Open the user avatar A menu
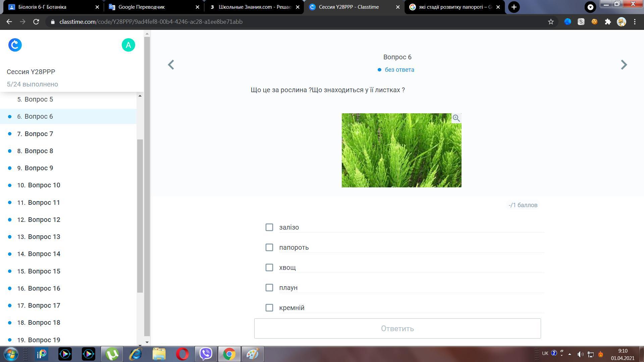This screenshot has width=644, height=362. pyautogui.click(x=128, y=45)
